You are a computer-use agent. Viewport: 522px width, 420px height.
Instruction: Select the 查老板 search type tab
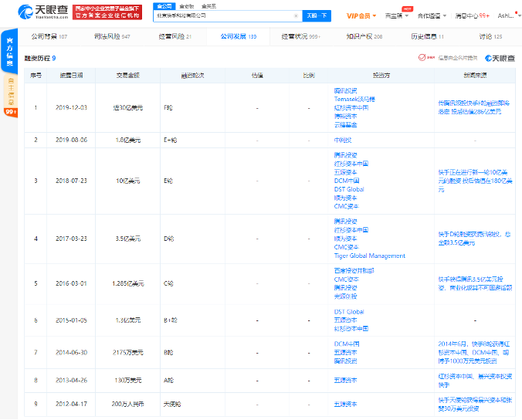[x=186, y=6]
